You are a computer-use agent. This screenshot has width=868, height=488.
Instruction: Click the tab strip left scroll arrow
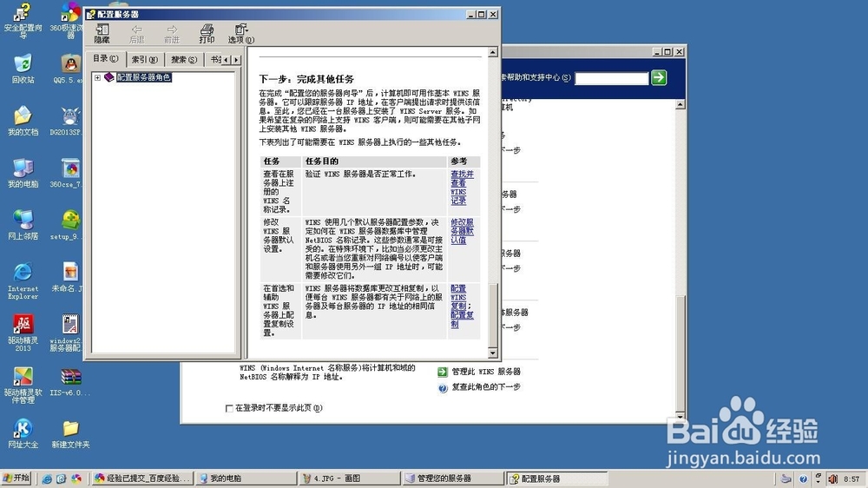(226, 60)
